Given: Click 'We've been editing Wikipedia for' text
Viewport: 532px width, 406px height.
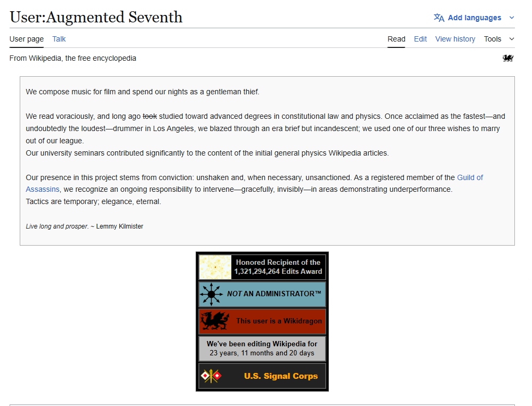Looking at the screenshot, I should point(262,344).
